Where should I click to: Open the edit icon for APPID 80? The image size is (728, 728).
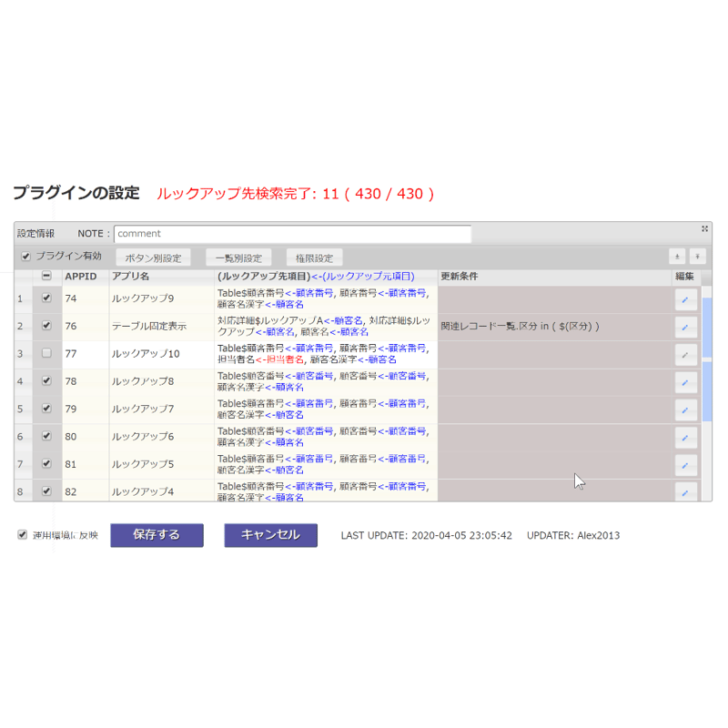(x=685, y=438)
